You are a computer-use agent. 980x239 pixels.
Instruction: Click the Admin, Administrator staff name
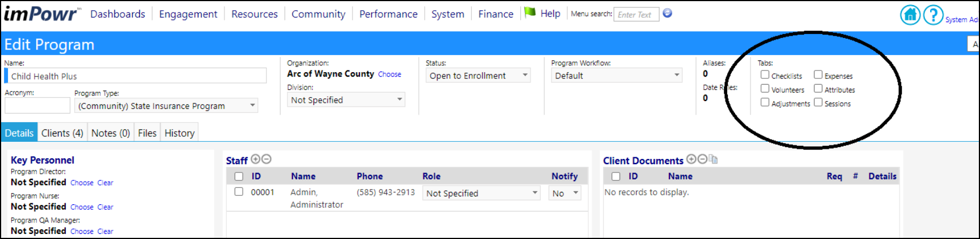[317, 198]
